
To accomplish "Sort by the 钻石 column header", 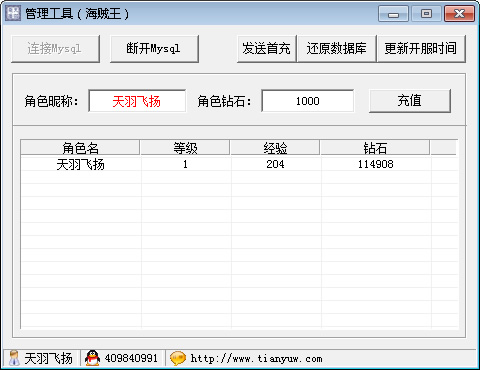I will tap(375, 148).
